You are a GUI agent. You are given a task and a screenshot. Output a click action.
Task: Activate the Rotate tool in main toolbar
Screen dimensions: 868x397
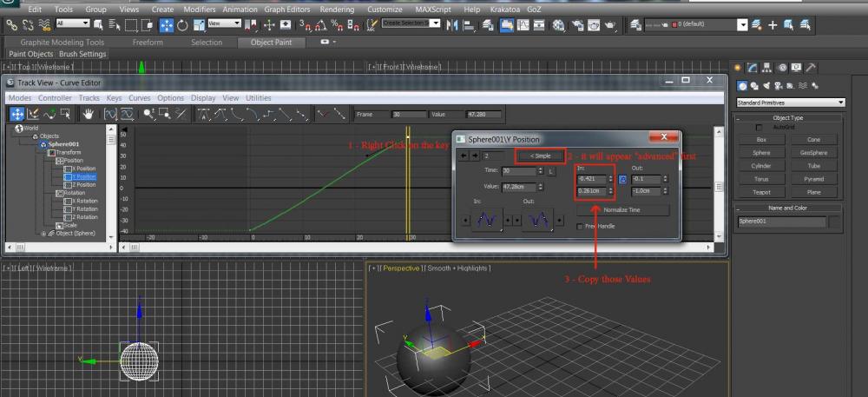[182, 25]
